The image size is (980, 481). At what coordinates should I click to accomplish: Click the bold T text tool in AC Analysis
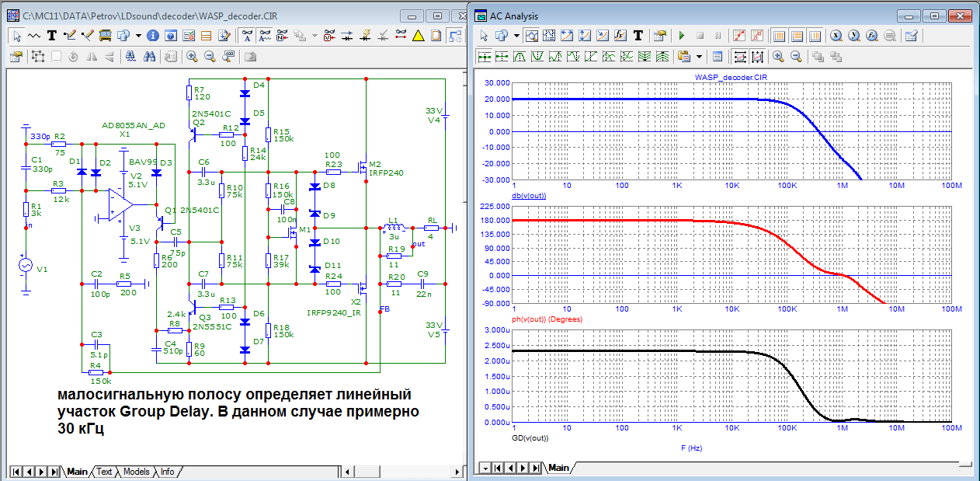tap(638, 35)
